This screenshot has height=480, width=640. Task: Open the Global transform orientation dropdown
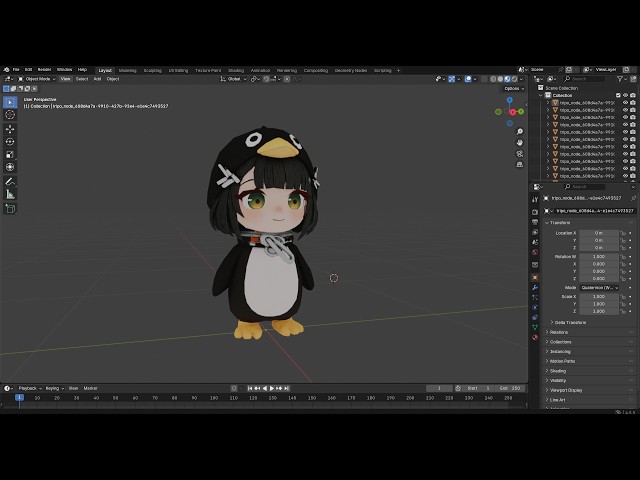pos(233,79)
